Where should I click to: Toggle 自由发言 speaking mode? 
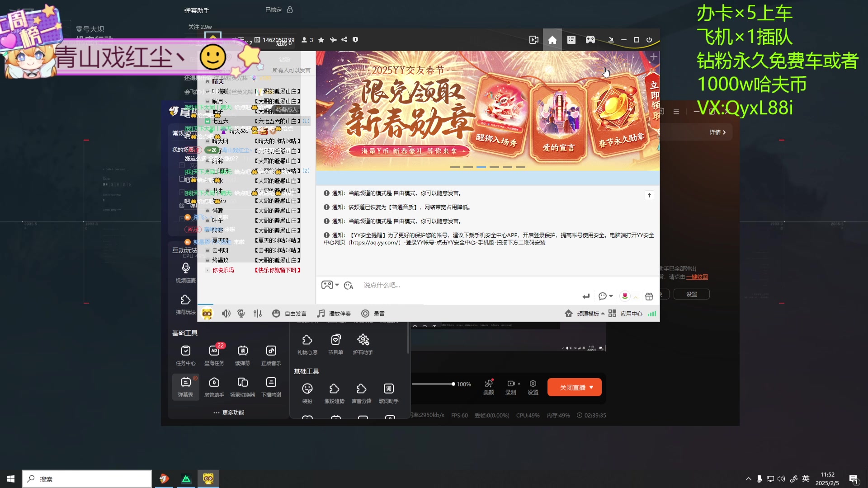289,314
